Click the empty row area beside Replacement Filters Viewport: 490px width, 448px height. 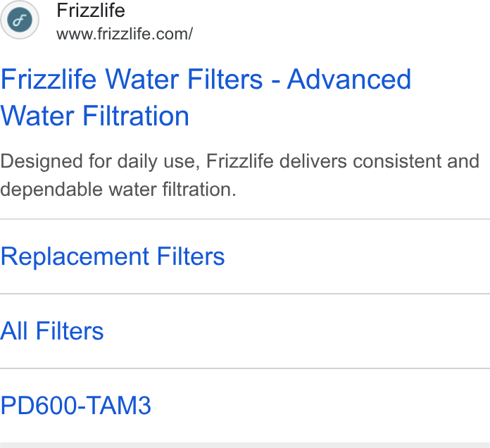tap(356, 256)
